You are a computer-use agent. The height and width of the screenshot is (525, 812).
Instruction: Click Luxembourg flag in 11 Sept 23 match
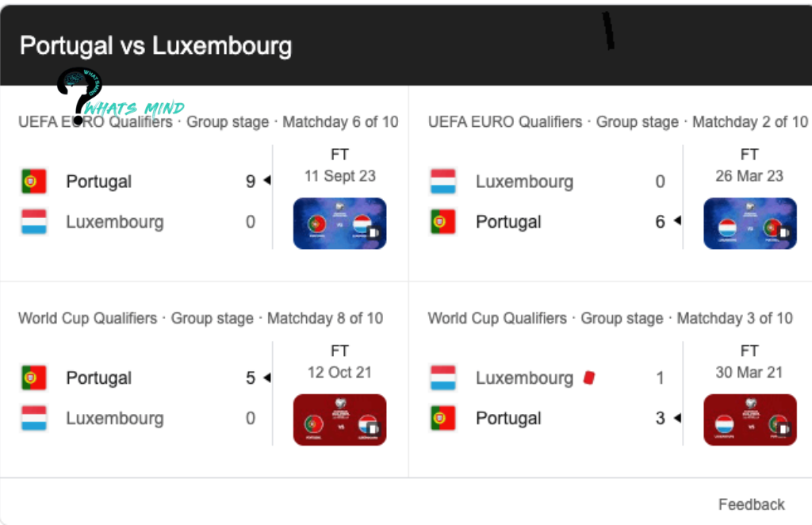33,222
